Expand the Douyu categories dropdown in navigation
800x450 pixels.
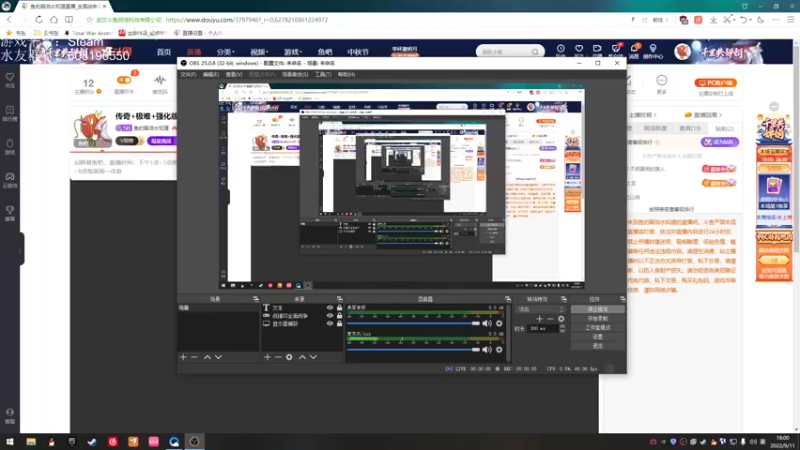(x=225, y=52)
